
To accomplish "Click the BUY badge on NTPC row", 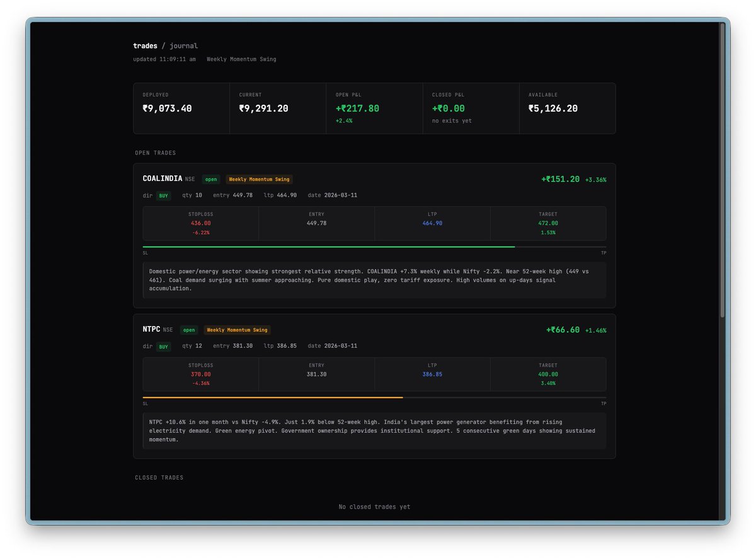I will click(x=164, y=346).
